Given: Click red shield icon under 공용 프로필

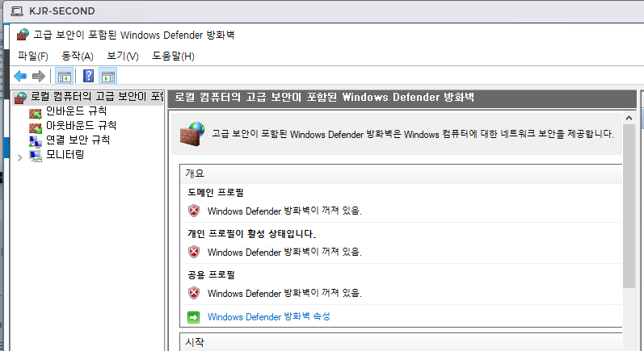Looking at the screenshot, I should click(194, 293).
